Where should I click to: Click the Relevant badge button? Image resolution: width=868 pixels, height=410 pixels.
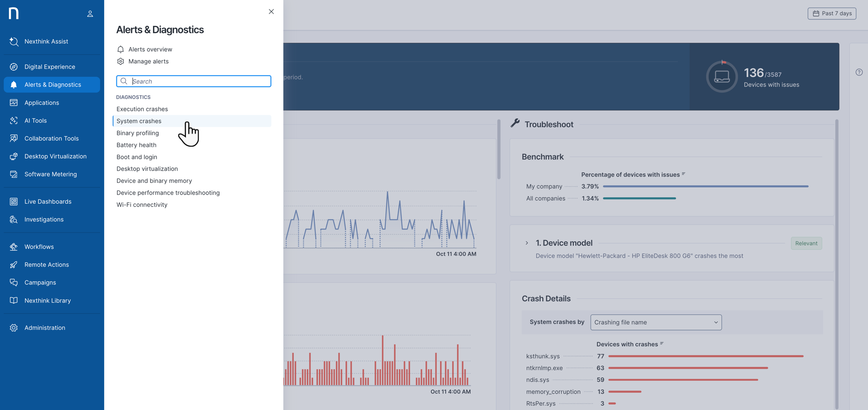[806, 243]
